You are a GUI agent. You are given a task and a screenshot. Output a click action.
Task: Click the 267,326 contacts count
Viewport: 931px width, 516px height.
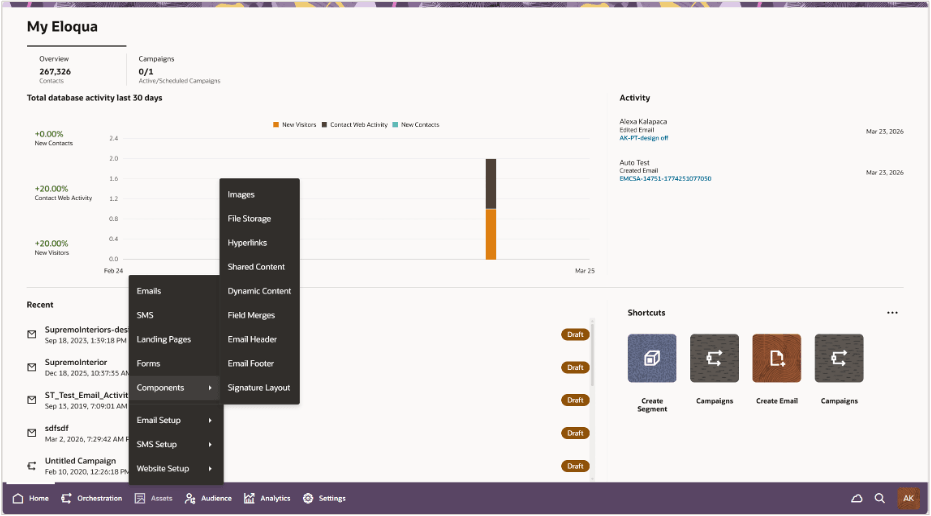[55, 71]
